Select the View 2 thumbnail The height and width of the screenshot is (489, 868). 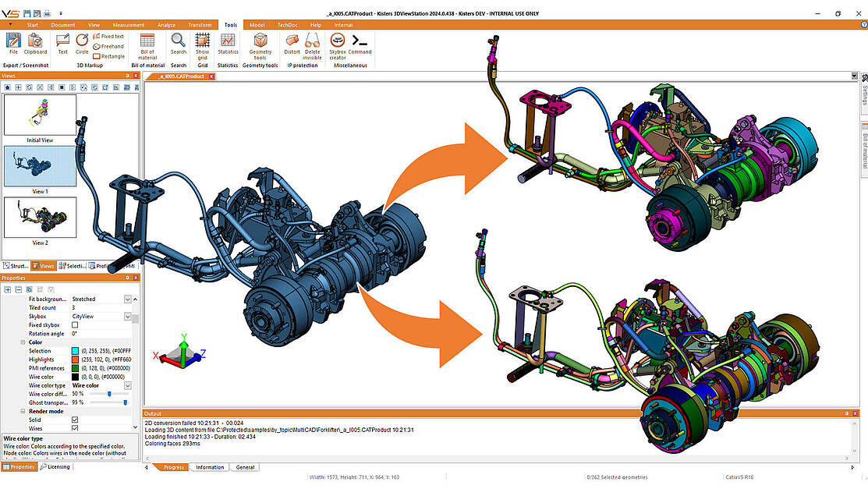40,217
